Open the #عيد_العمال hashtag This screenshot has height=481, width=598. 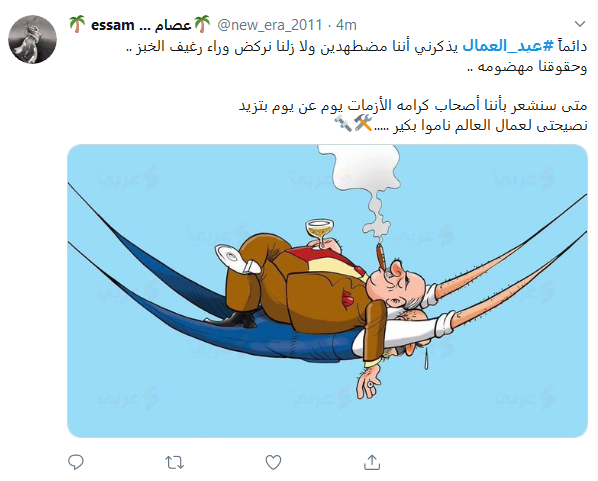tap(507, 46)
